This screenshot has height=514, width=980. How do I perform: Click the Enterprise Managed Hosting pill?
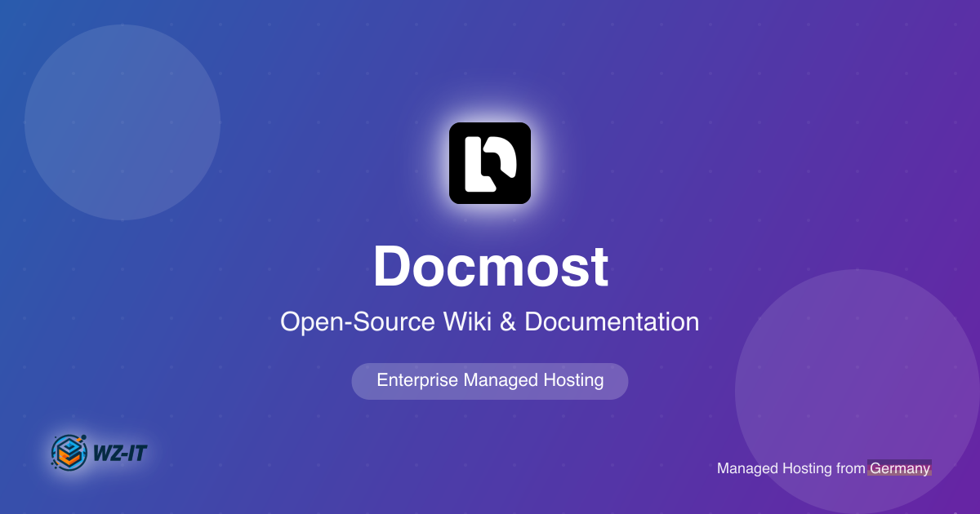coord(490,381)
